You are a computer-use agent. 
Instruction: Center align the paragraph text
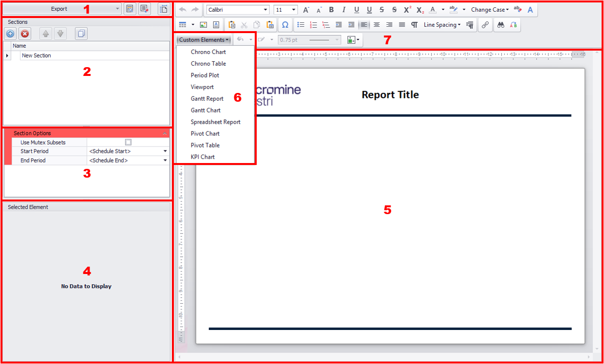[377, 25]
